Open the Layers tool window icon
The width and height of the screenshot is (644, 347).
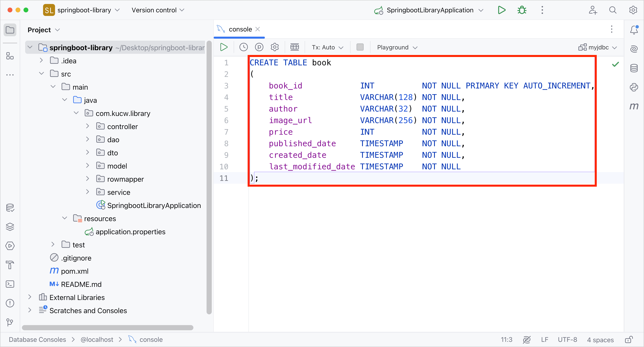[10, 227]
